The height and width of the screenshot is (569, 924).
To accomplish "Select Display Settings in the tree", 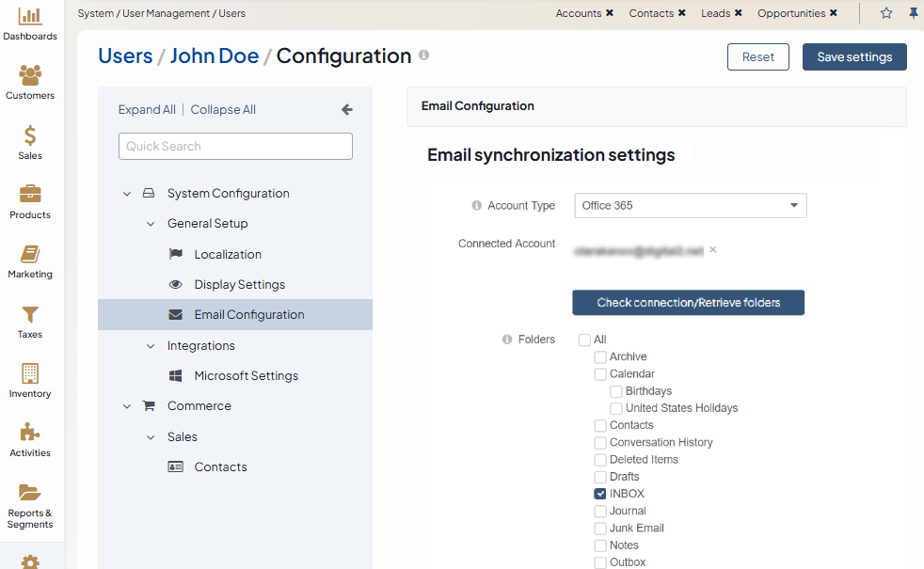I will pyautogui.click(x=239, y=284).
